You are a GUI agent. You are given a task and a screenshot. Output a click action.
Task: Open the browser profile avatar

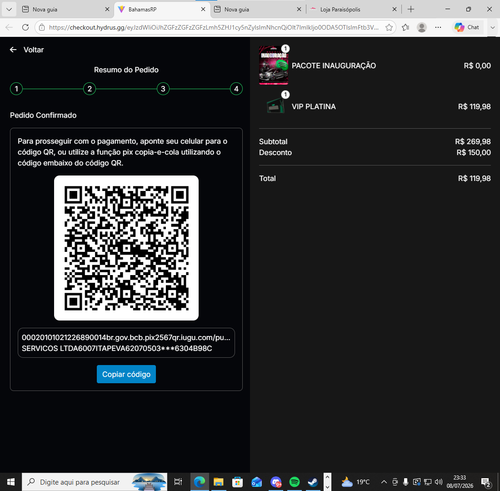click(422, 27)
